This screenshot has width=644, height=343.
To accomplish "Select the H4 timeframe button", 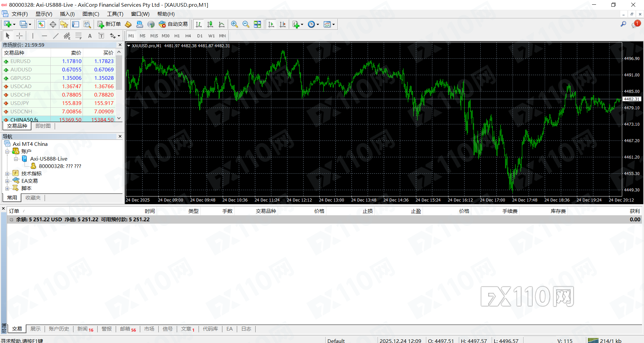I will (188, 36).
